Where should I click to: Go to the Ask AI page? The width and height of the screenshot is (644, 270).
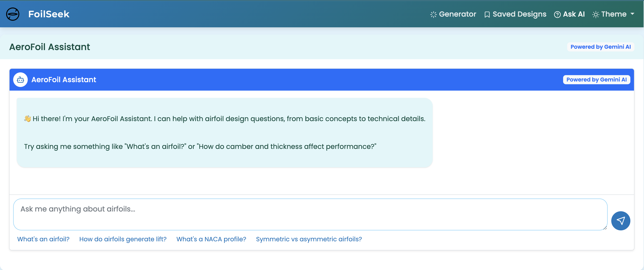[x=574, y=14]
